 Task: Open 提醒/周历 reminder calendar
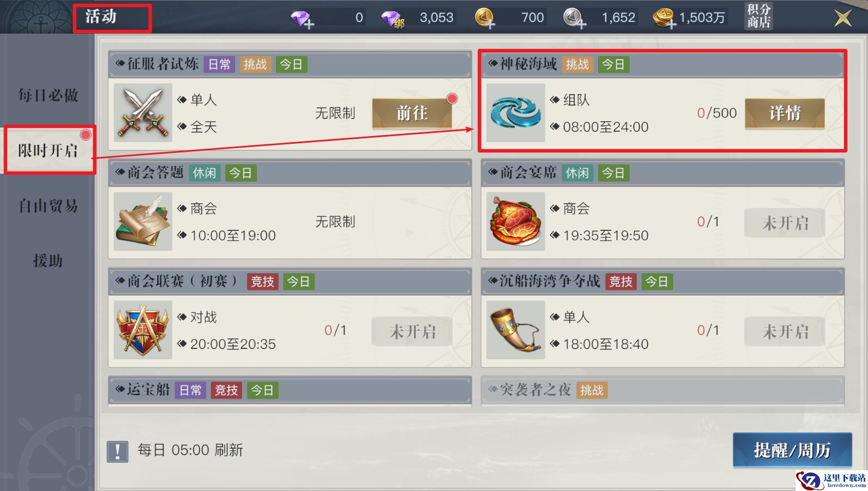click(x=792, y=450)
